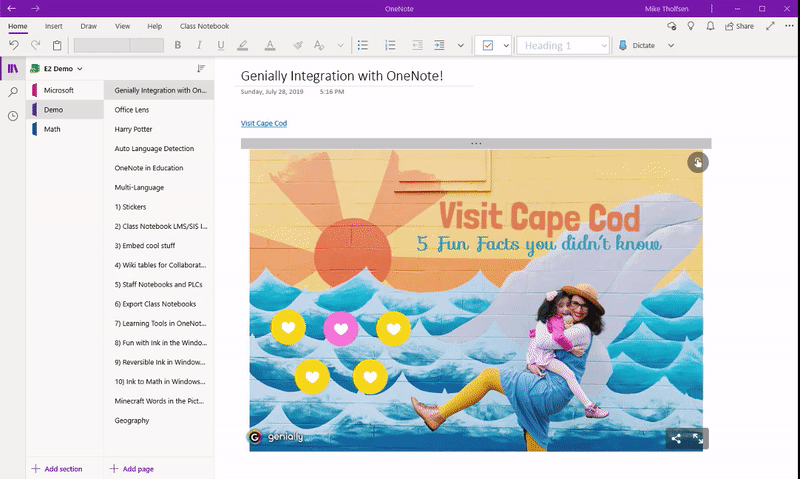This screenshot has width=800, height=479.
Task: Open the Help tab
Action: 155,26
